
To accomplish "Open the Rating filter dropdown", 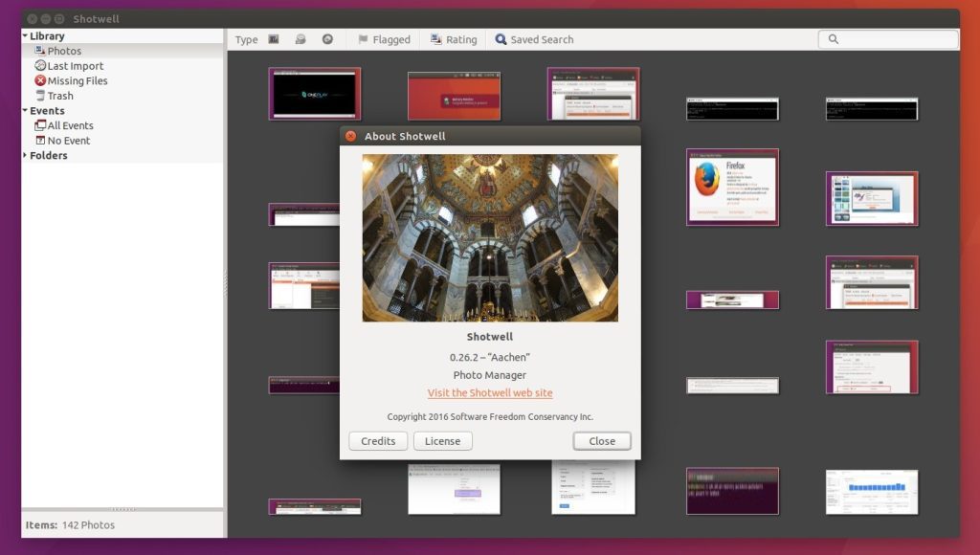I will click(x=454, y=39).
